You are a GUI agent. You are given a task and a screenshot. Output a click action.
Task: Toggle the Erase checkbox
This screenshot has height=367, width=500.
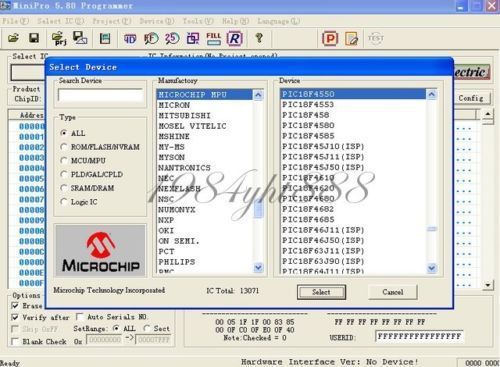15,305
